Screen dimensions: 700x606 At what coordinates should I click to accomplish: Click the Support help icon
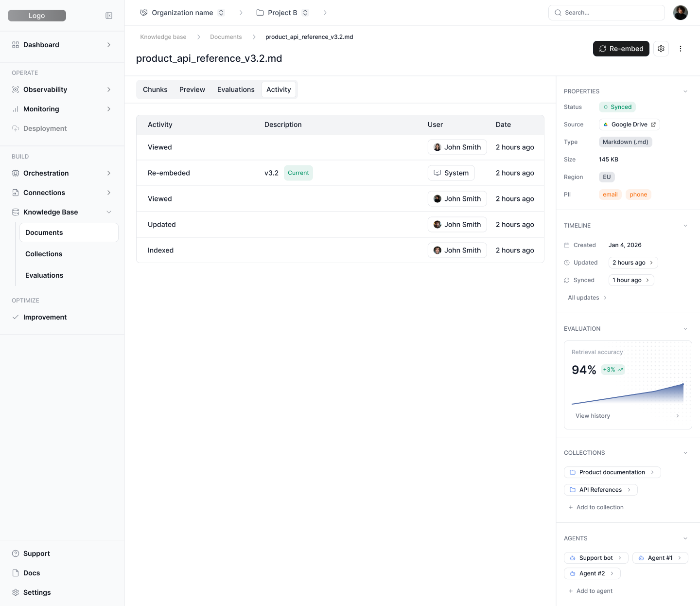tap(16, 553)
